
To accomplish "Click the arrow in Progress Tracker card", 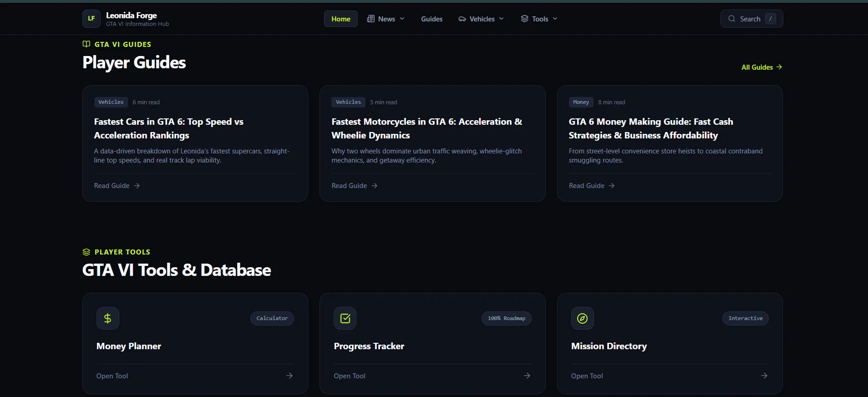I will click(x=527, y=376).
